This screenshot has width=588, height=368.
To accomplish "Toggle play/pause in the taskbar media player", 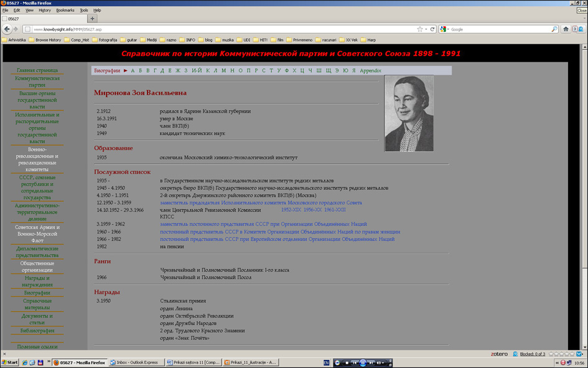I will [x=363, y=362].
